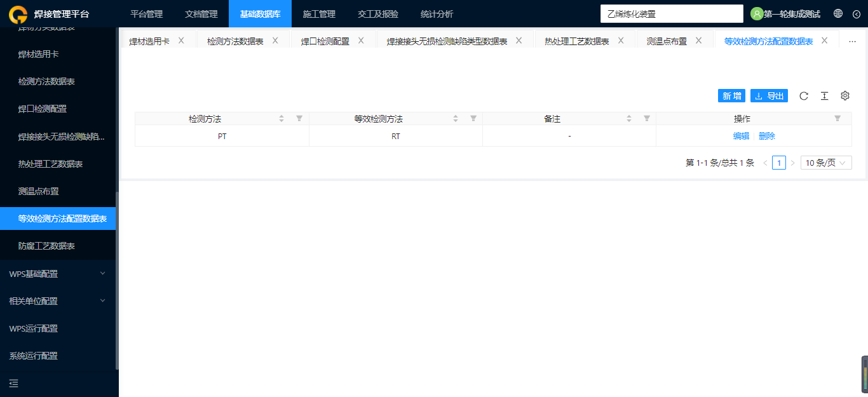Switch to the 焊材选用卡 tab

[x=149, y=41]
